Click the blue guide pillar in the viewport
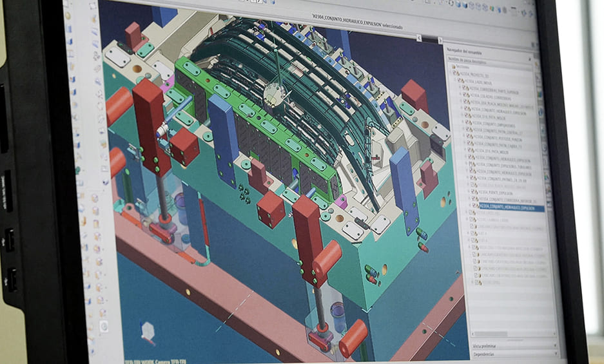 pos(223,139)
